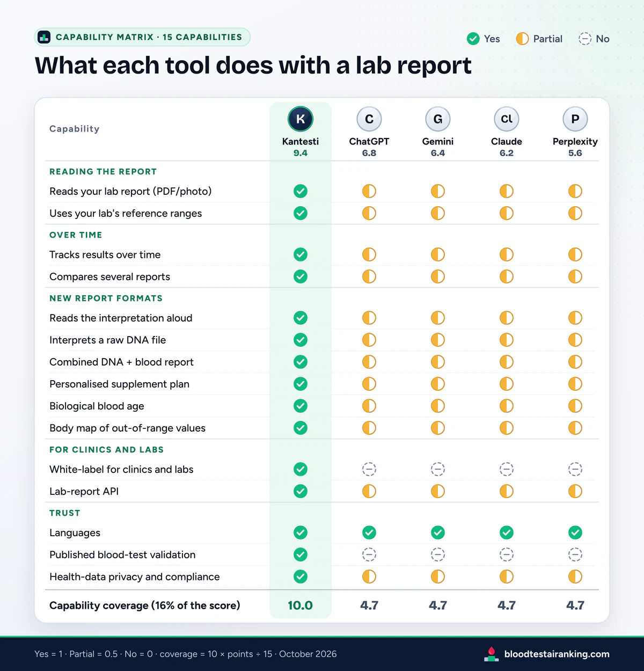Click Claude green check in Languages row

tap(507, 533)
